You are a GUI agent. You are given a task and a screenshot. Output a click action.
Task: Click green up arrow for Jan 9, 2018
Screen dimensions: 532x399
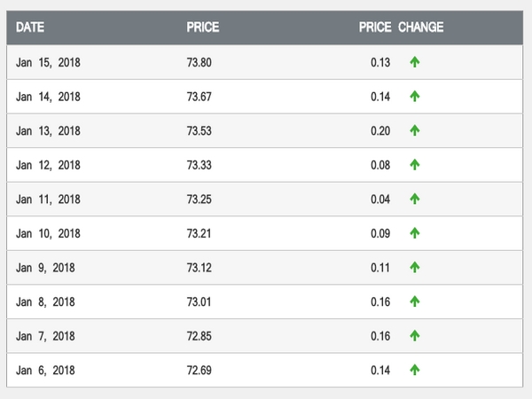pos(414,268)
